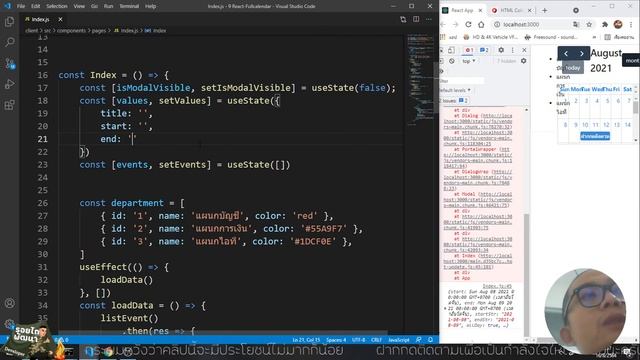The width and height of the screenshot is (640, 360).
Task: Open the Help menu
Action: point(151,6)
